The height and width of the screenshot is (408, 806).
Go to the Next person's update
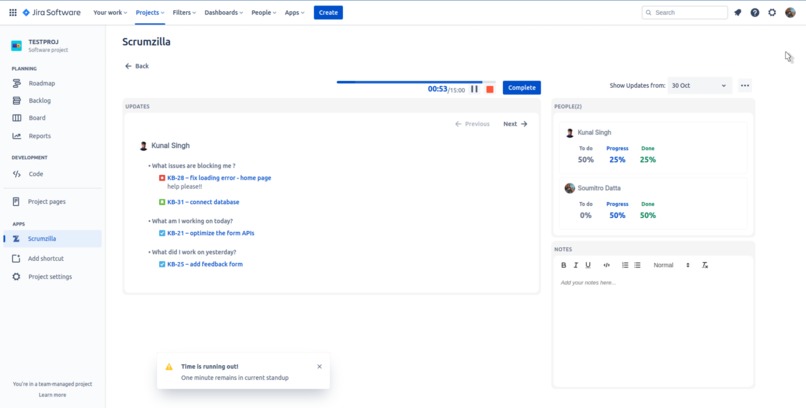515,124
